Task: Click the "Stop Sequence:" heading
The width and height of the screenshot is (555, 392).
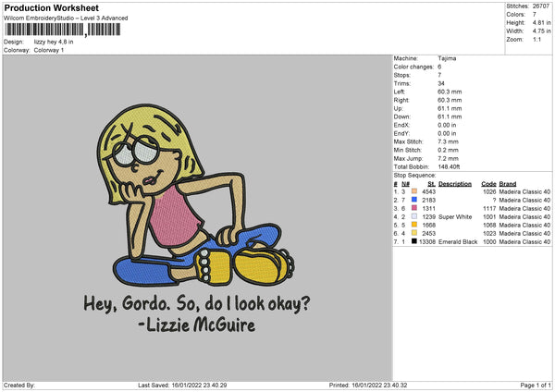Action: [414, 176]
